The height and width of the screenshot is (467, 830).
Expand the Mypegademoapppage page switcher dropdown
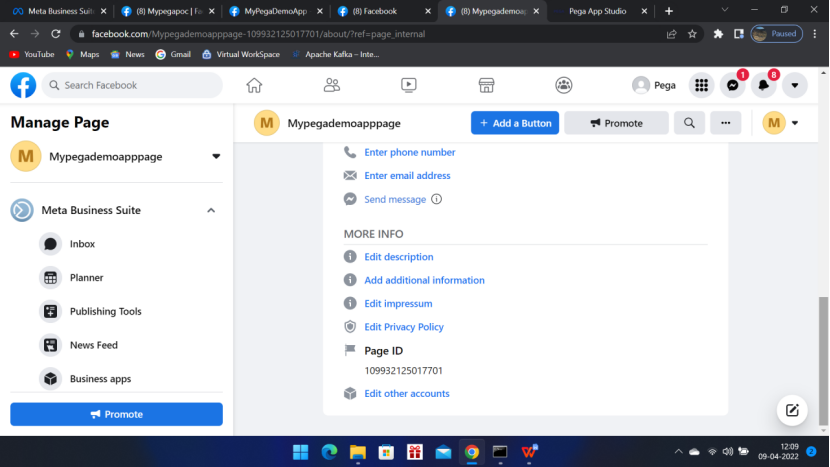(x=216, y=157)
